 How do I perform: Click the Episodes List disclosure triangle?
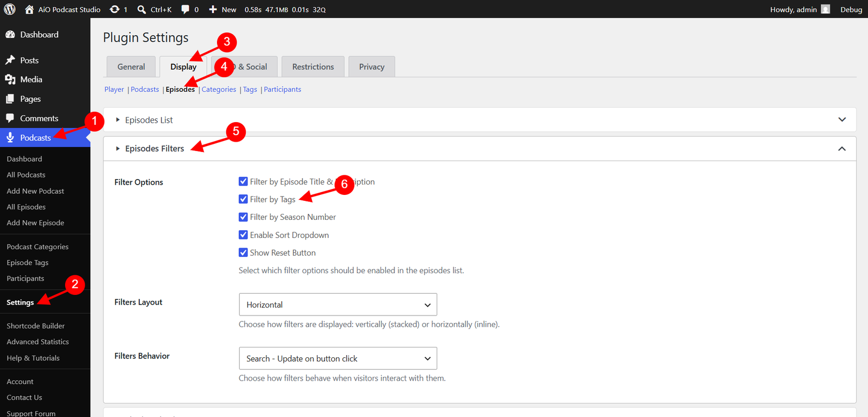pos(118,119)
